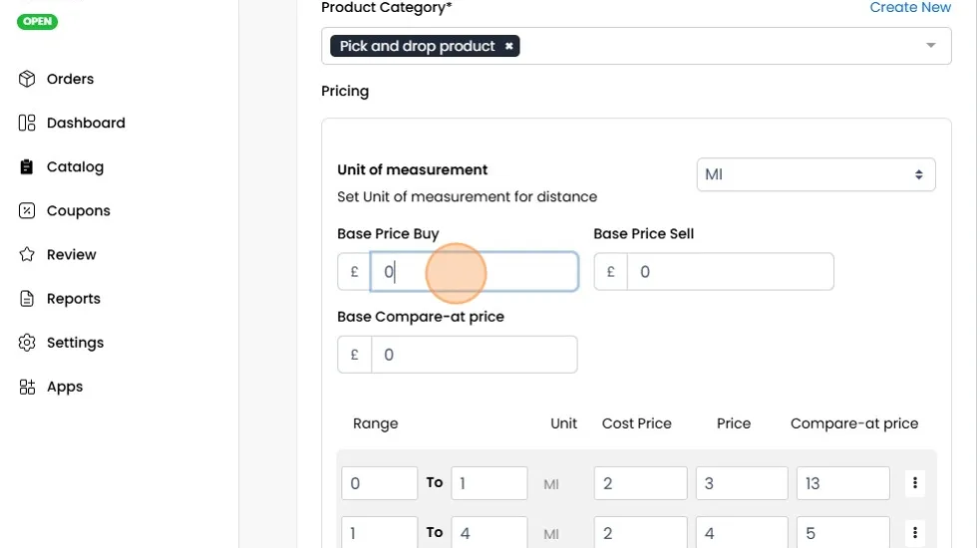Click the Base Price Buy label
The width and height of the screenshot is (980, 548).
pyautogui.click(x=388, y=234)
